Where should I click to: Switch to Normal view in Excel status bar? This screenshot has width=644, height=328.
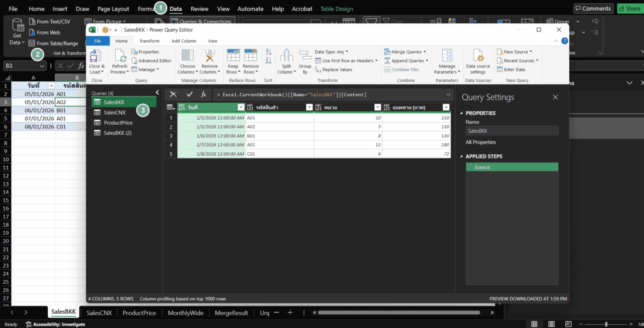tap(535, 324)
